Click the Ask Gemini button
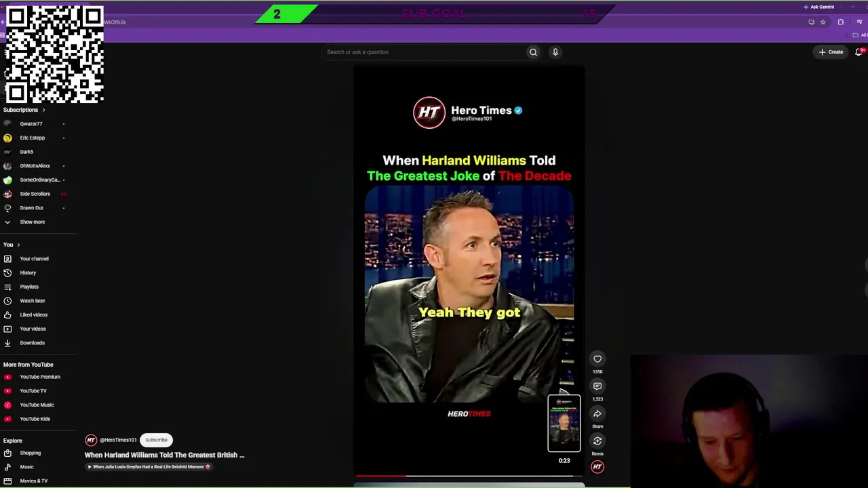 tap(818, 7)
